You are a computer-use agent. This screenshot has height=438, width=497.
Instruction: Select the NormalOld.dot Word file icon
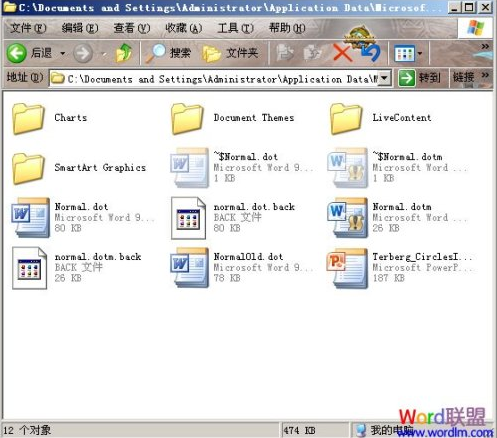tap(189, 268)
